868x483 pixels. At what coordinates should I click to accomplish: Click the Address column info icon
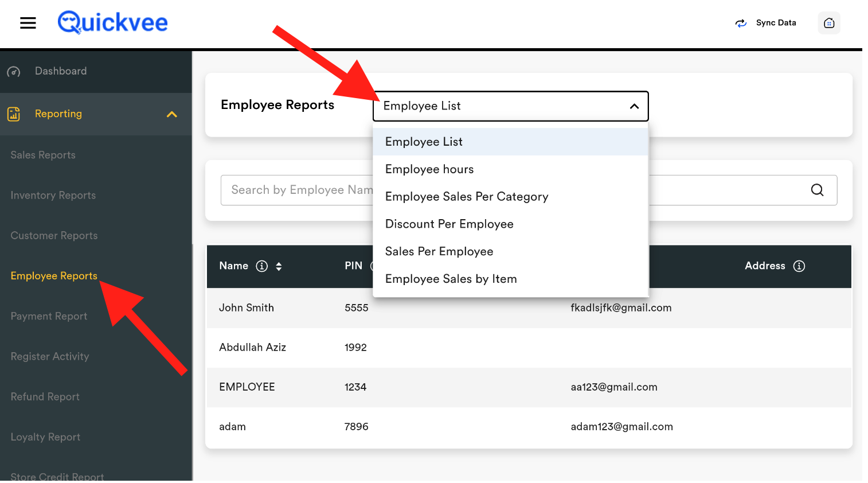(799, 266)
